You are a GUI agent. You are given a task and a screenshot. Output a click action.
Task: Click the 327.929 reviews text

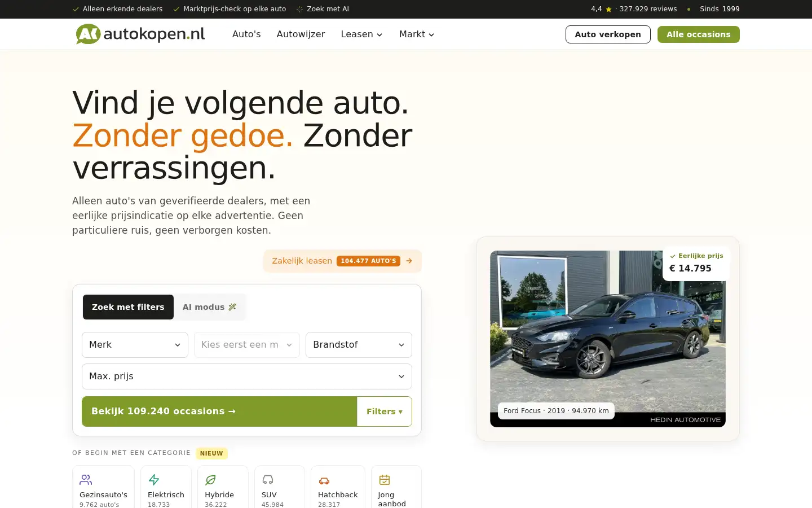[x=648, y=9]
